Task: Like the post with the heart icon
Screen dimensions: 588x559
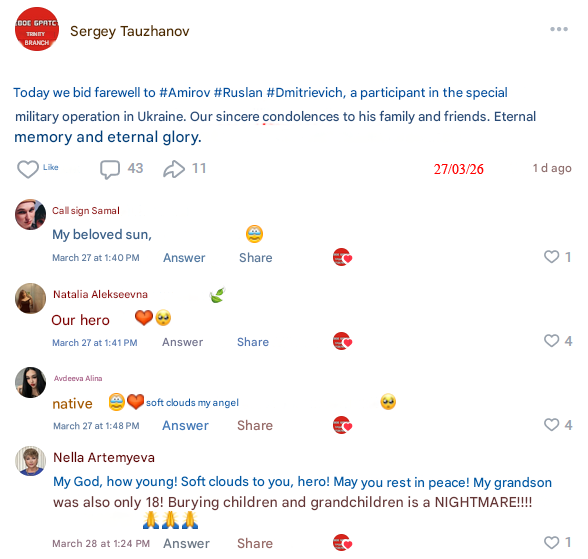Action: 28,169
